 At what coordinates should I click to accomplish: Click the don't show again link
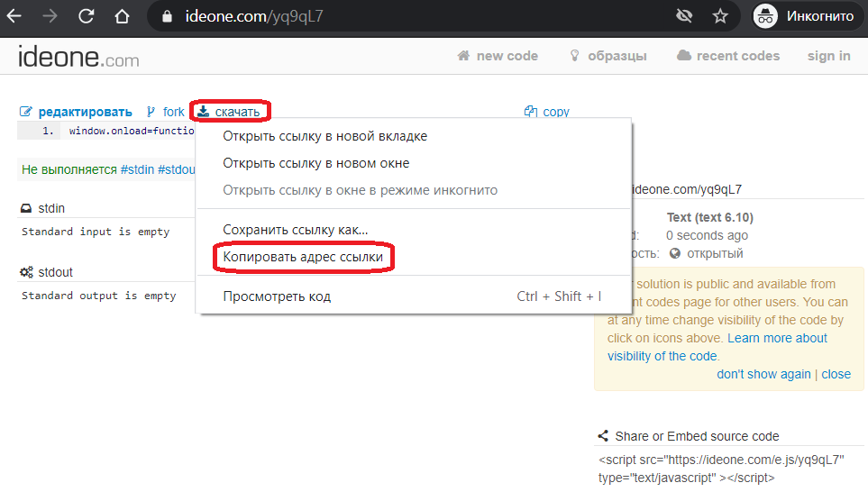click(763, 374)
